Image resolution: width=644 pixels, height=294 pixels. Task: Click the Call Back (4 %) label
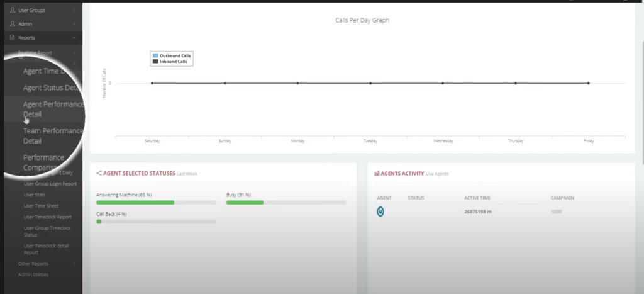tap(111, 214)
